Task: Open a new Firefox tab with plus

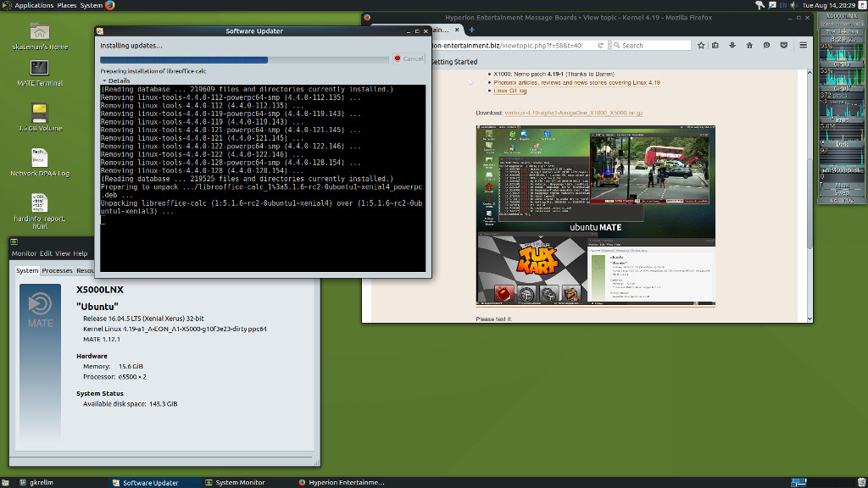Action: click(471, 30)
